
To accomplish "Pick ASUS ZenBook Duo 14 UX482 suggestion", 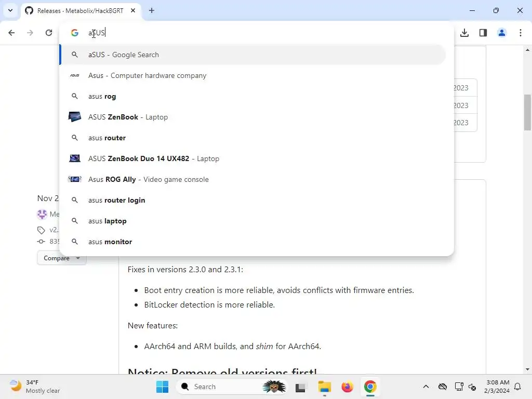I will (253, 158).
